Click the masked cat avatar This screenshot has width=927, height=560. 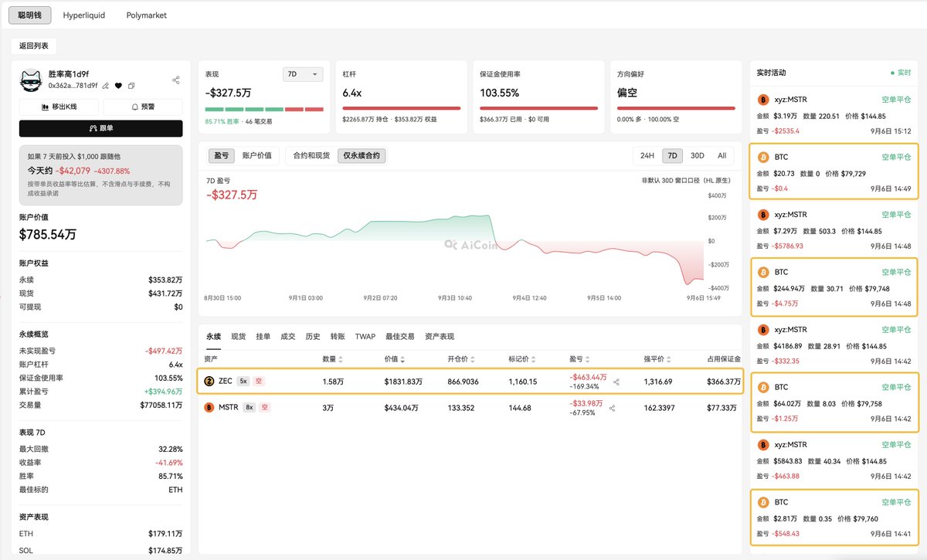click(31, 80)
